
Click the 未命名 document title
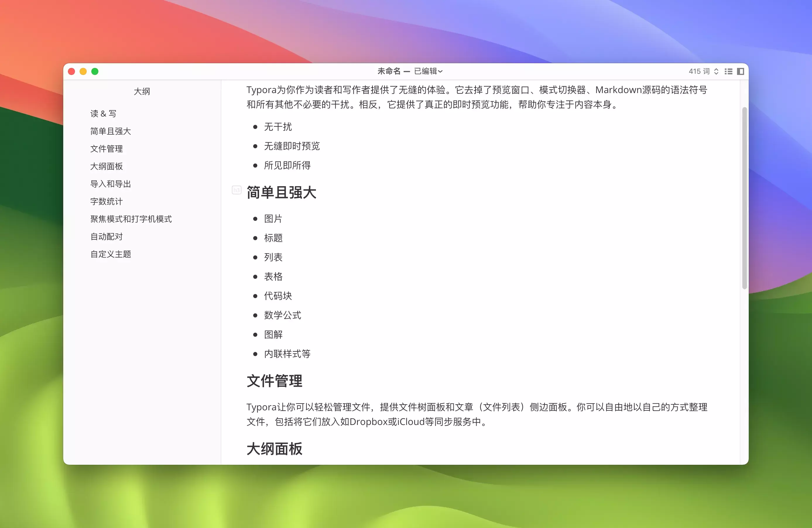(389, 71)
